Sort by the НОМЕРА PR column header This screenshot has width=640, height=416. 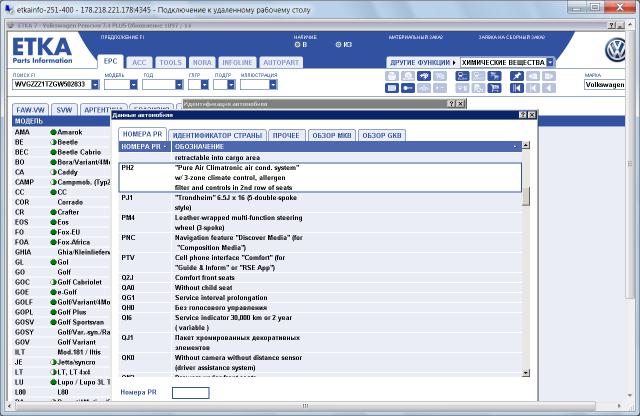click(x=144, y=147)
